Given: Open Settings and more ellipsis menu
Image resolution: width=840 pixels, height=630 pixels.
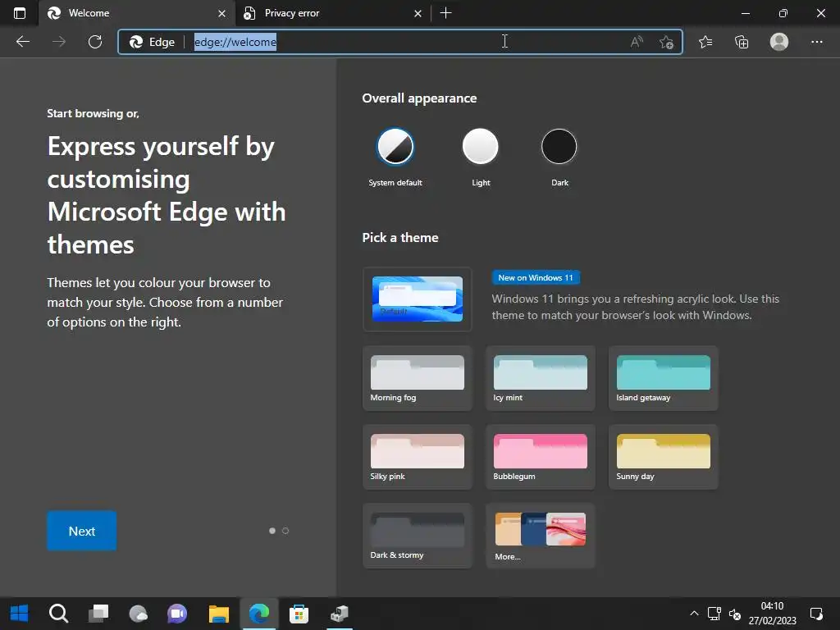Looking at the screenshot, I should coord(816,42).
